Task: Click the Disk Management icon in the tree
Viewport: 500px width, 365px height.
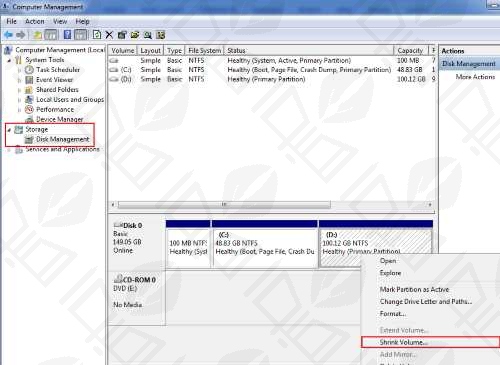Action: click(x=29, y=139)
